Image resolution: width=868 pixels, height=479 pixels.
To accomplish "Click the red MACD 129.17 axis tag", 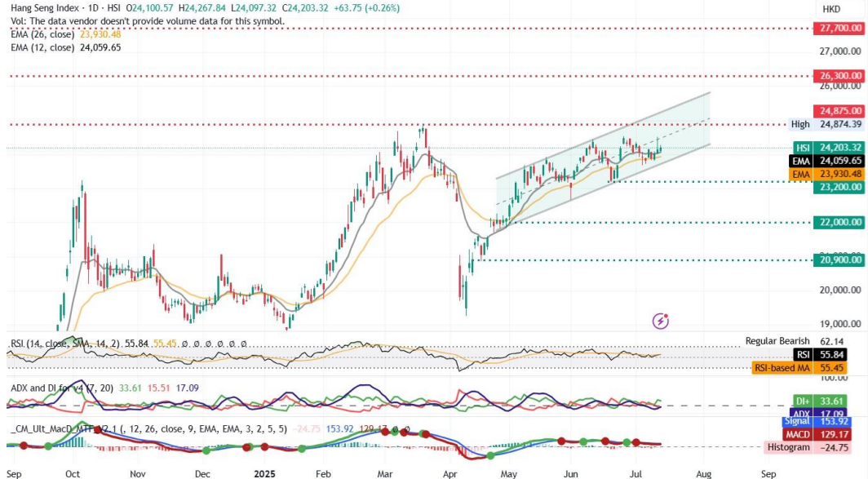I will click(816, 435).
